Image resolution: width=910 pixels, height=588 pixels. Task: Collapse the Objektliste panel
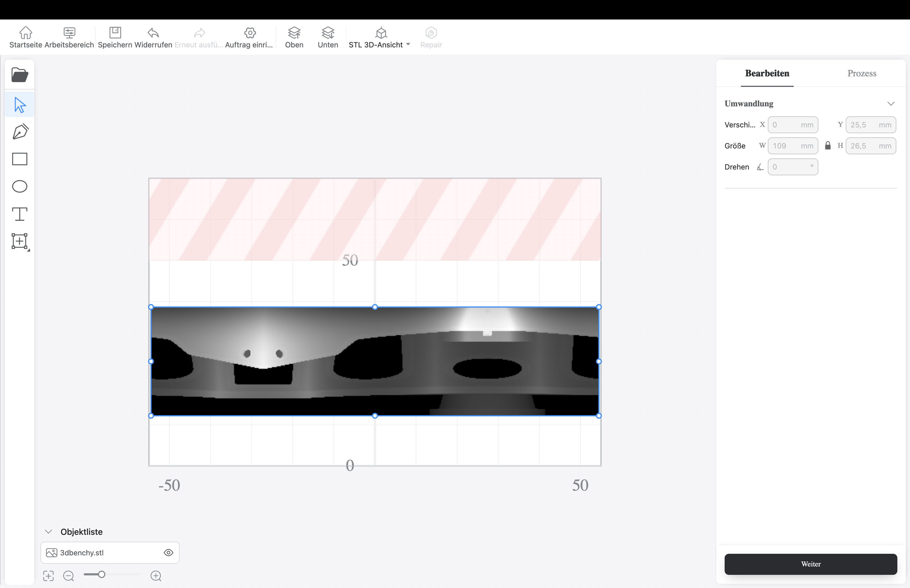pyautogui.click(x=48, y=531)
